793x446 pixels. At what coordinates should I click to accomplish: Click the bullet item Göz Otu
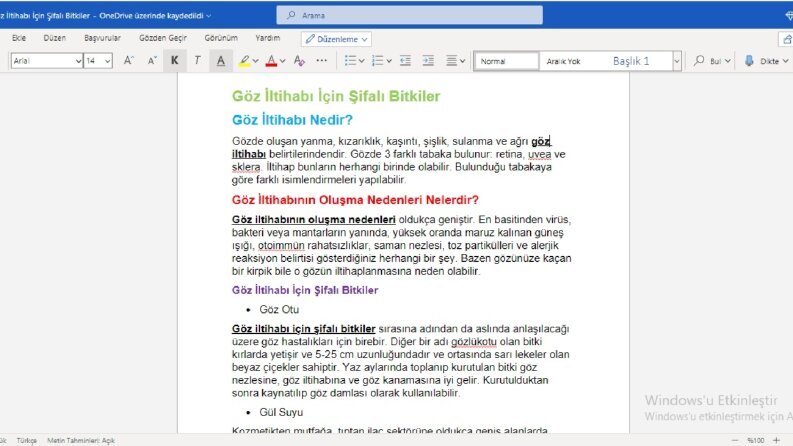tap(279, 309)
